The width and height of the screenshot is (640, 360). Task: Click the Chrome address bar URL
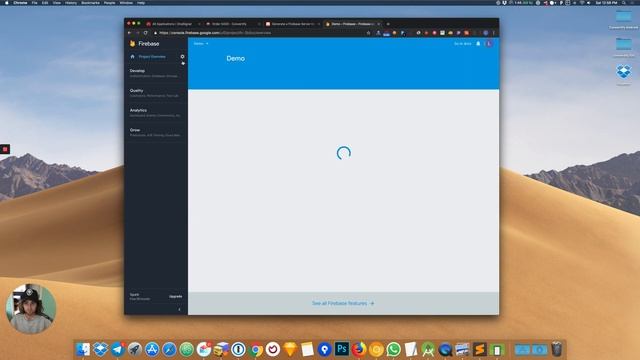pos(215,33)
